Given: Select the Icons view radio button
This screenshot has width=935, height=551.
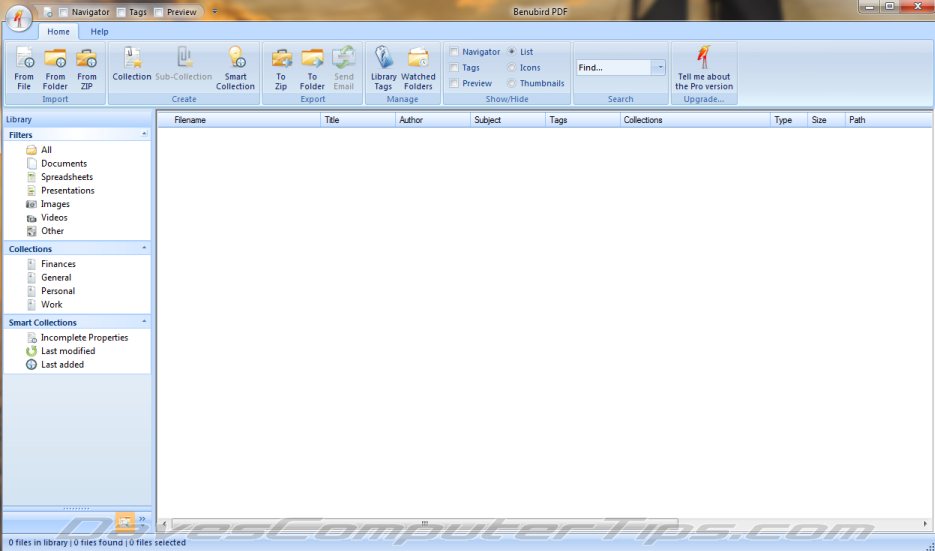Looking at the screenshot, I should [512, 68].
